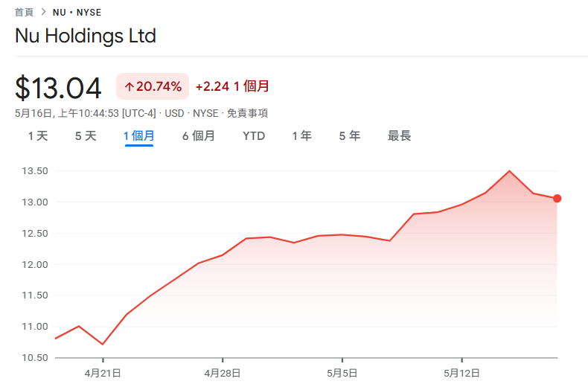This screenshot has width=588, height=387.
Task: Switch chart to 5 年 range
Action: tap(350, 135)
